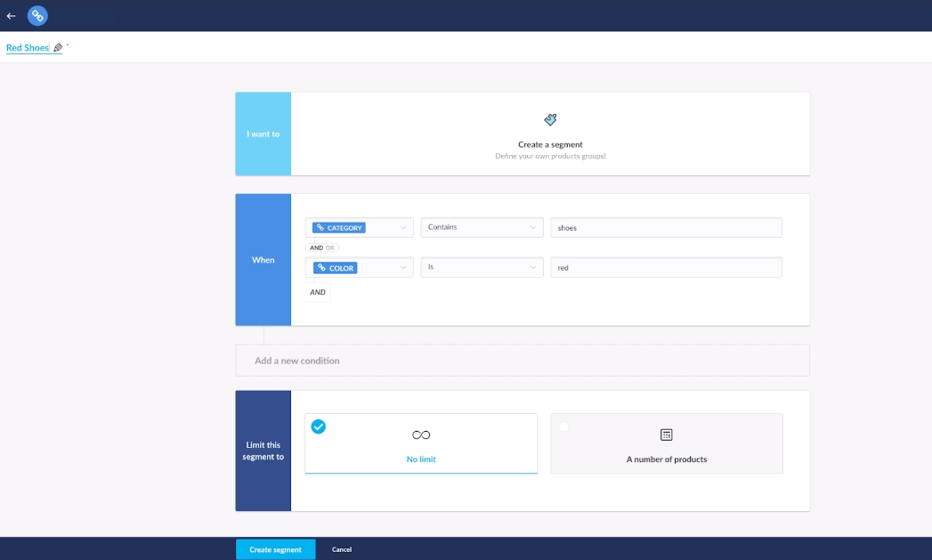The width and height of the screenshot is (932, 560).
Task: Toggle the AND/OR operator switch
Action: point(322,248)
